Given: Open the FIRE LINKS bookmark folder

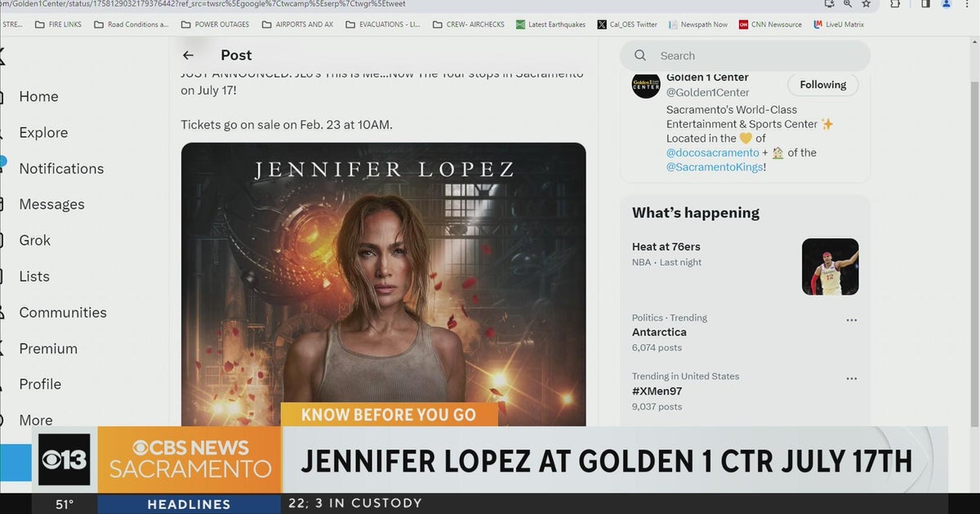Looking at the screenshot, I should pyautogui.click(x=58, y=24).
